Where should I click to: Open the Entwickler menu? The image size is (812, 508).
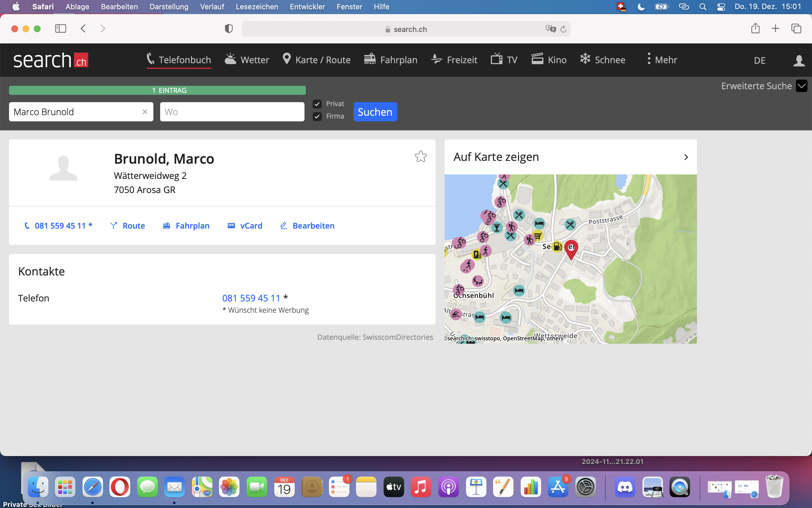307,7
